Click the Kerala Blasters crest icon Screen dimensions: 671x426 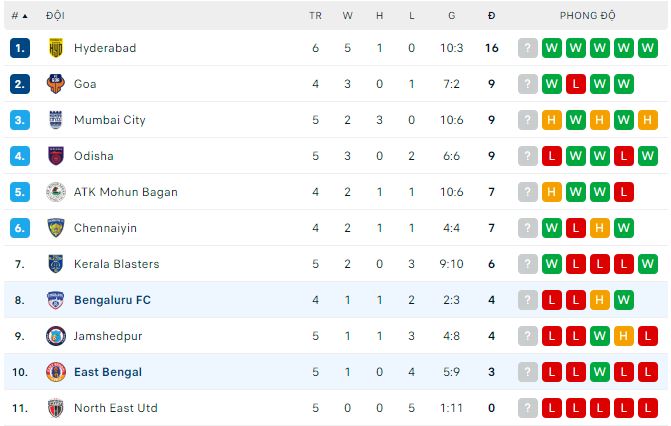click(x=56, y=264)
